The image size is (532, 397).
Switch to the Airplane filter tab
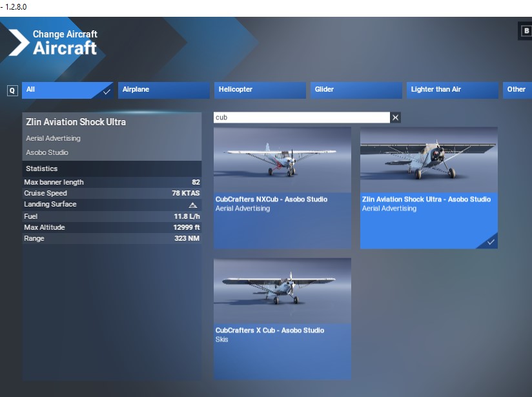164,90
